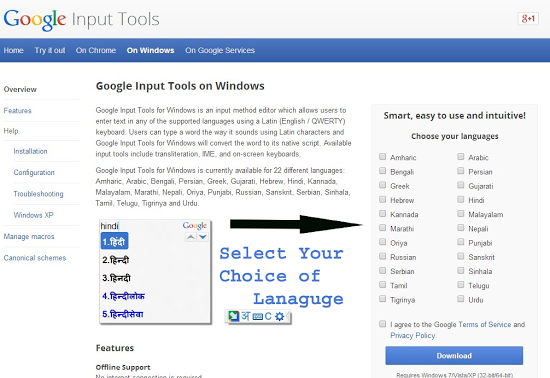550x378 pixels.
Task: Click the Google Input Tools toolbar logo icon
Action: pos(233,316)
